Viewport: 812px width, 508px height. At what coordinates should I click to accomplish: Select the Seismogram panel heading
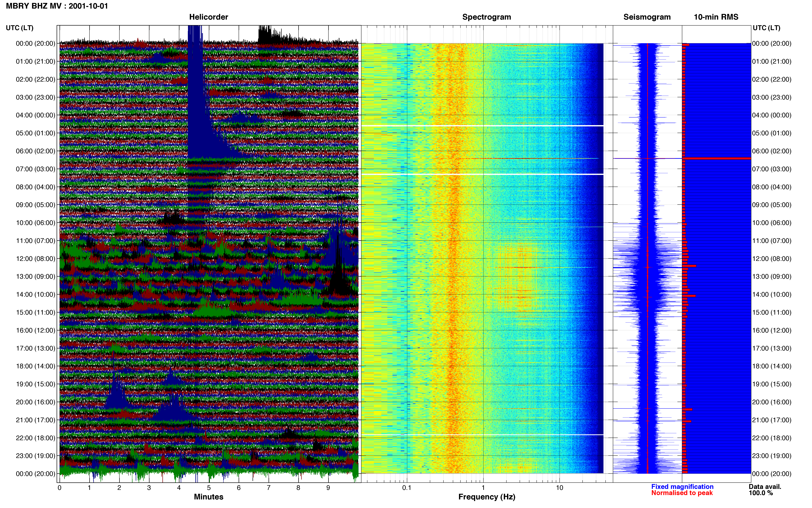pos(647,17)
